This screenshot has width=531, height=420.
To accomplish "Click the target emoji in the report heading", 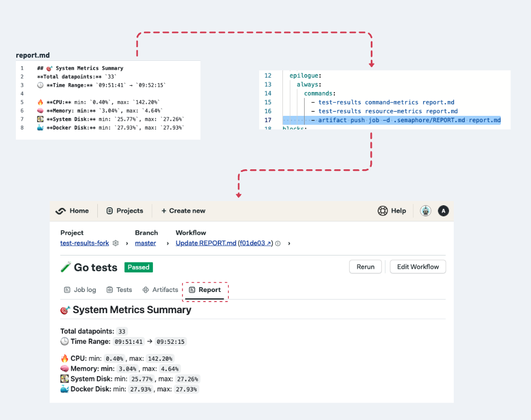I will pyautogui.click(x=65, y=310).
